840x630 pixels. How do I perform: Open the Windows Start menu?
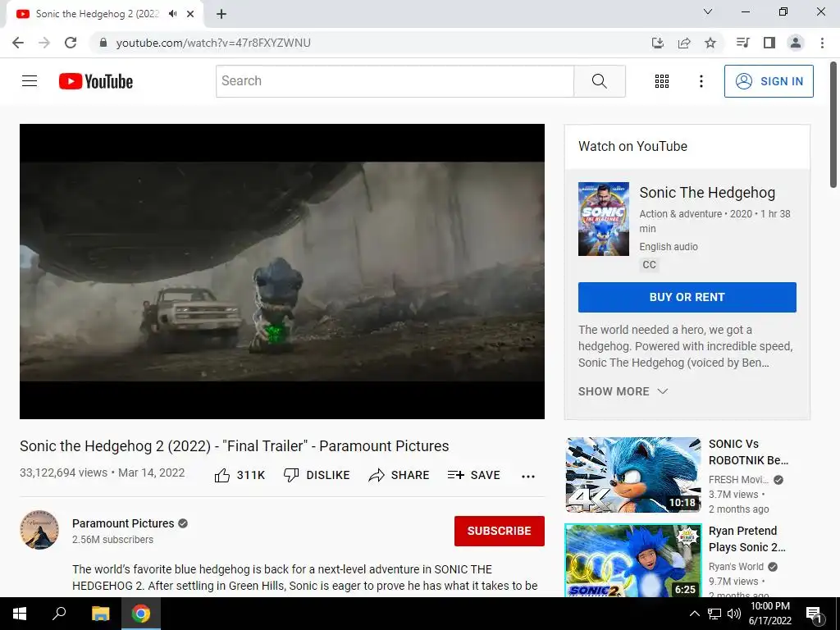[20, 614]
